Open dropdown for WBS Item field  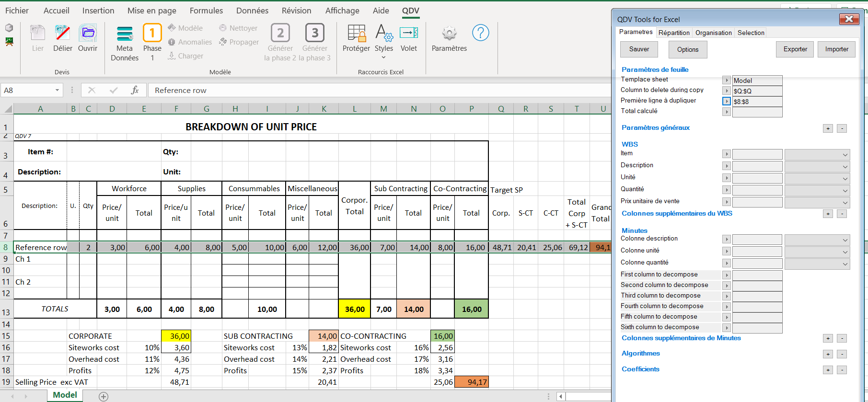coord(845,155)
